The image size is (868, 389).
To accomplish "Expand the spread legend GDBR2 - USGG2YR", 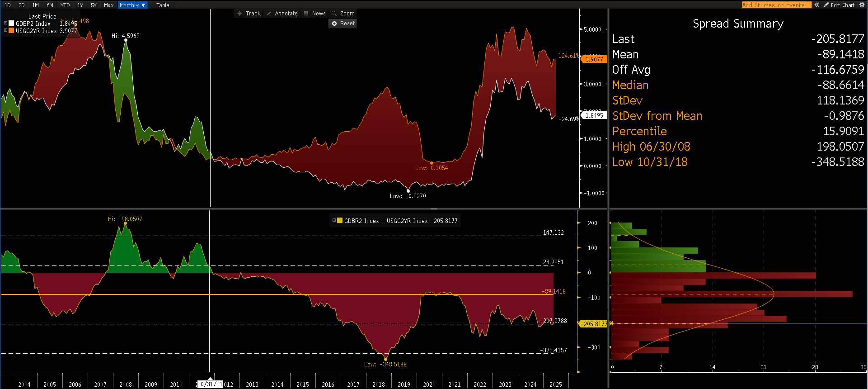I will click(x=334, y=220).
